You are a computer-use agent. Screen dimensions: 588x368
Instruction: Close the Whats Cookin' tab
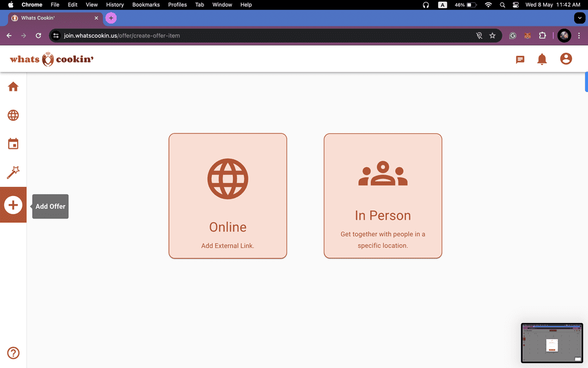[x=96, y=18]
